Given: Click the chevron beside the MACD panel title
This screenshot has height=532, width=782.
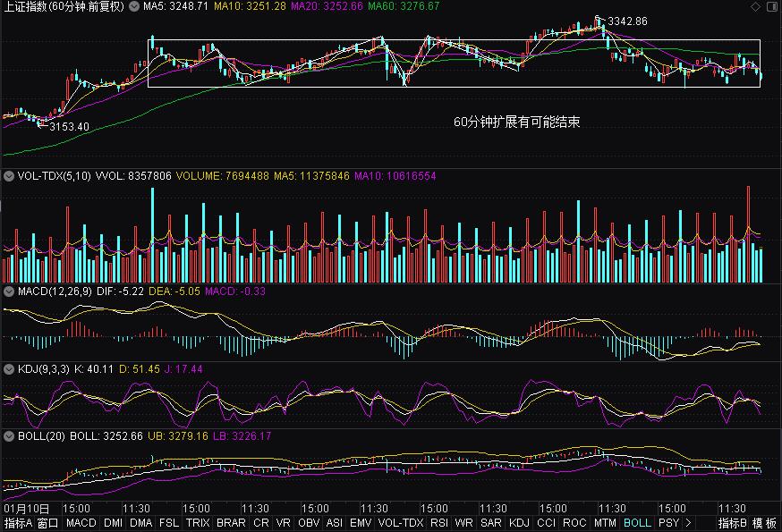Looking at the screenshot, I should click(x=8, y=291).
